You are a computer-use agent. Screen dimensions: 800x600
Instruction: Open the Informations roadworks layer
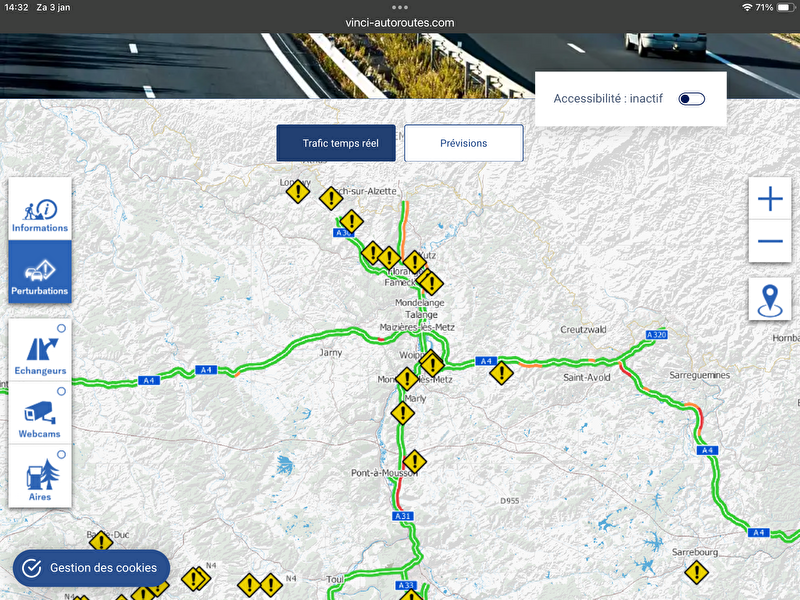coord(40,209)
